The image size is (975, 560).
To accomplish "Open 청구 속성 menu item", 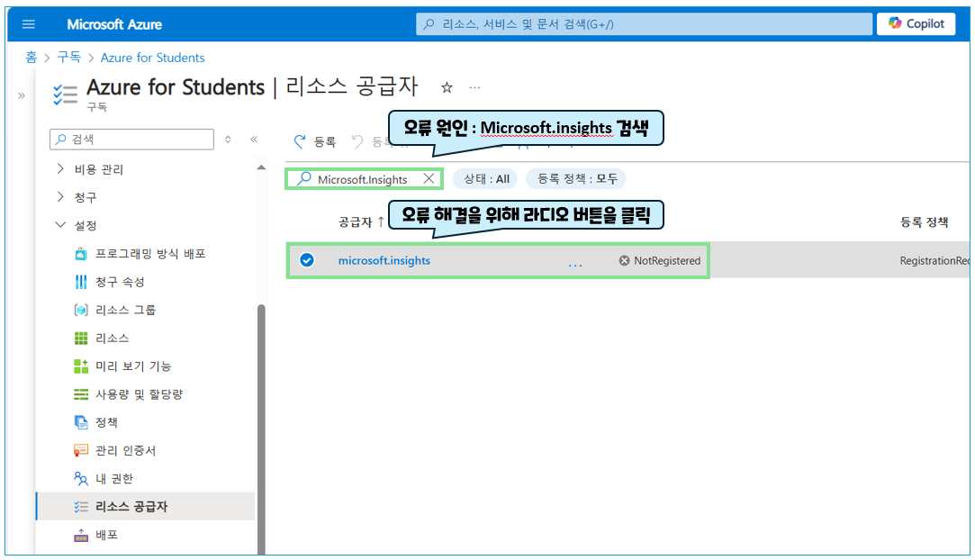I will click(120, 282).
